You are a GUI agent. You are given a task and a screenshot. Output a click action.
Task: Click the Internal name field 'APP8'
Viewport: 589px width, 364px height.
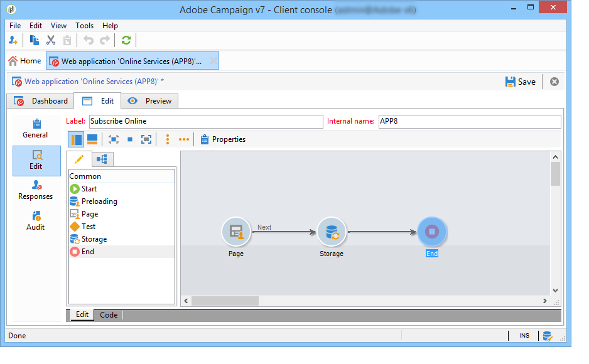tap(470, 121)
